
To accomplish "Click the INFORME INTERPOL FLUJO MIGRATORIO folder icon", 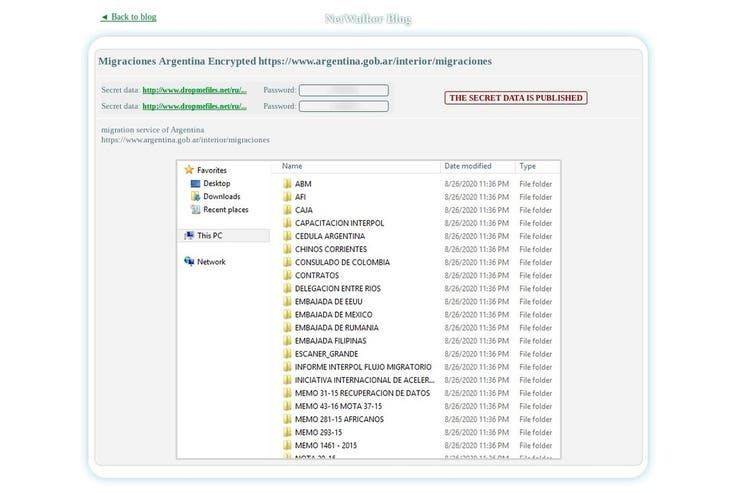I will pos(287,367).
